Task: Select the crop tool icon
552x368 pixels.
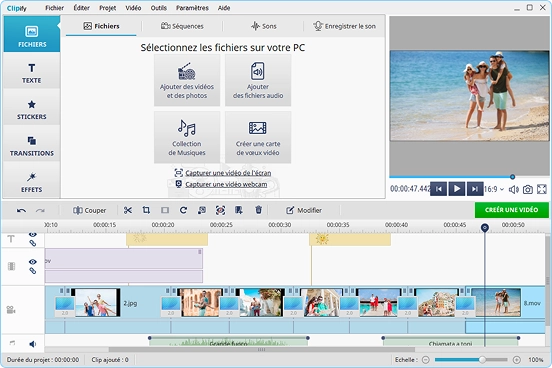Action: coord(146,210)
